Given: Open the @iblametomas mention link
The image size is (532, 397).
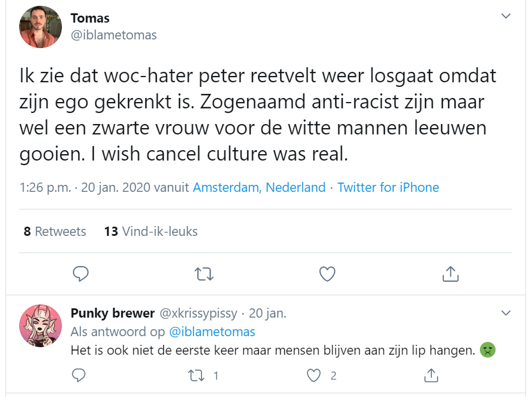Looking at the screenshot, I should (x=212, y=332).
